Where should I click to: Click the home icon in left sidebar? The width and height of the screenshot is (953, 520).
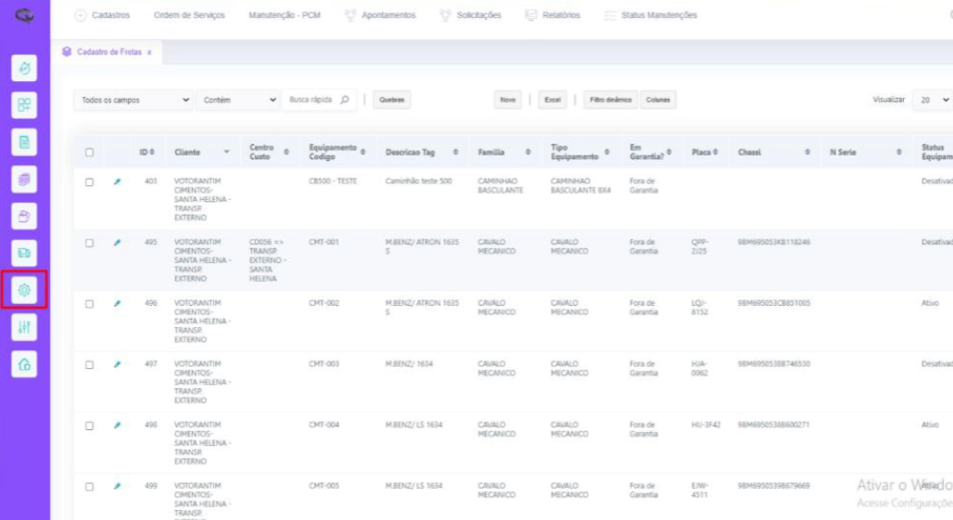(25, 365)
